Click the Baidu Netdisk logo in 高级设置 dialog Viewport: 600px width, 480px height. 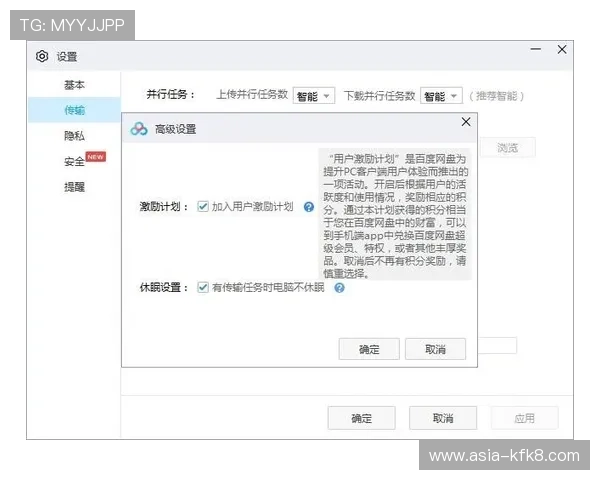coord(139,129)
